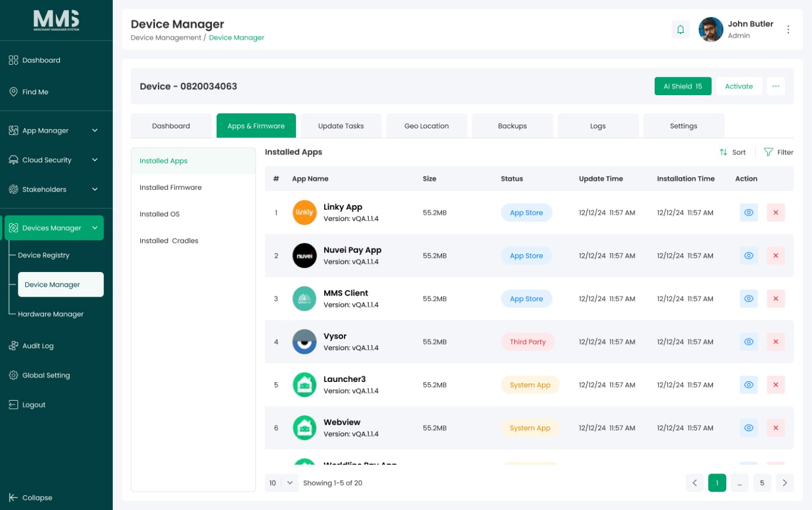This screenshot has height=510, width=812.
Task: Select Installed Firmware in the side list
Action: (193, 187)
